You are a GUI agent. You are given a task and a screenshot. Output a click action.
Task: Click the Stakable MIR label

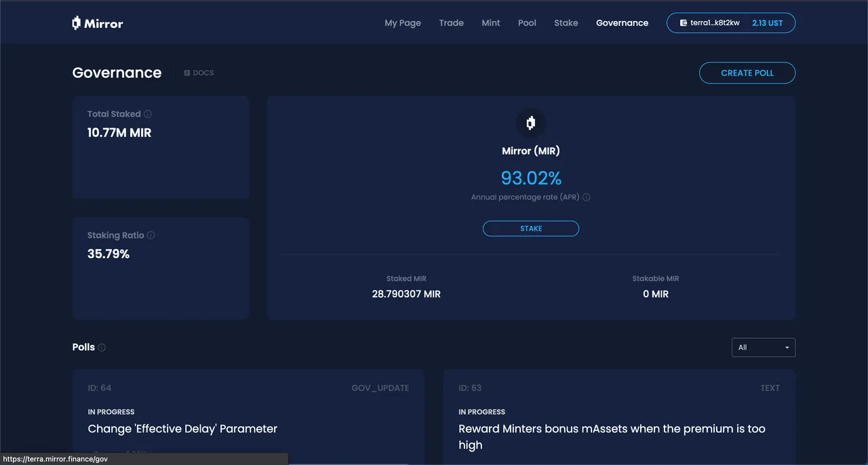[x=656, y=279]
